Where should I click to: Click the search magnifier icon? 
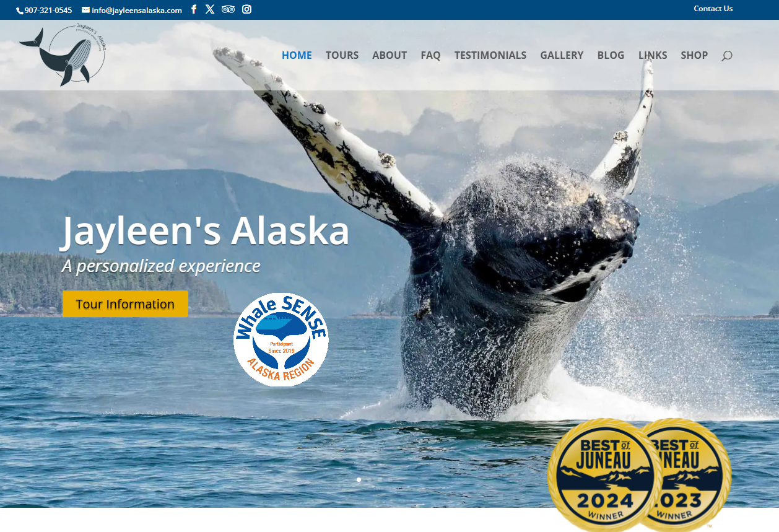coord(727,56)
